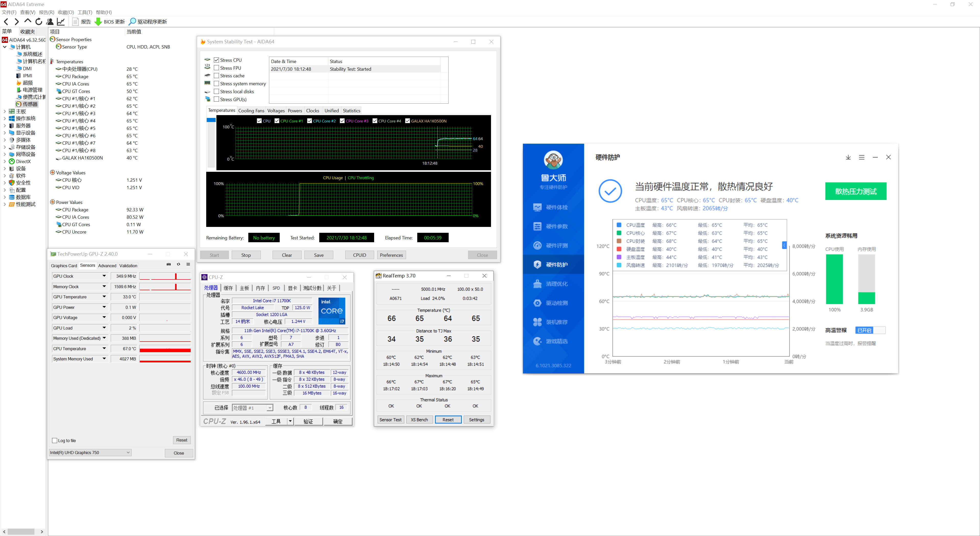
Task: Click the CPU温度 blue legend swatch
Action: [619, 225]
